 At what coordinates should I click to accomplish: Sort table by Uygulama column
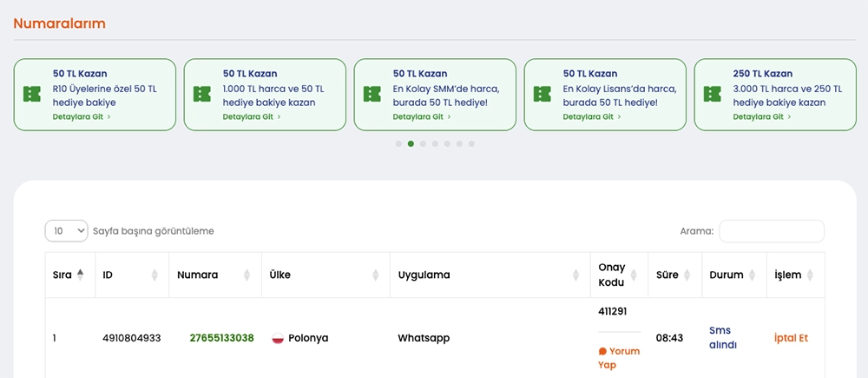[575, 275]
